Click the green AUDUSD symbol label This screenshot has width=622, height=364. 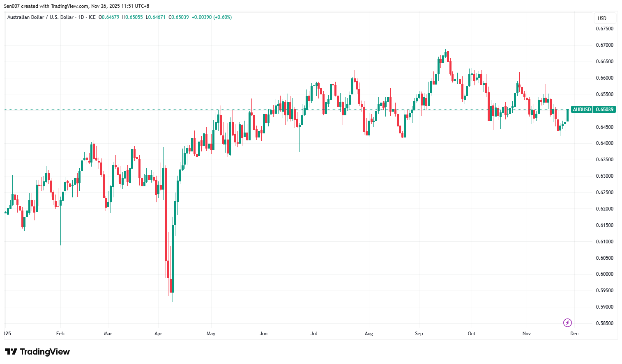pyautogui.click(x=582, y=110)
